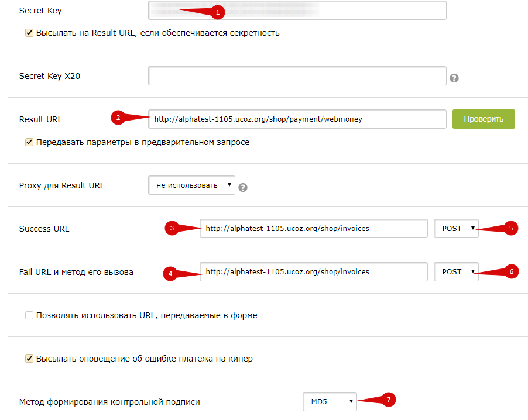Uncheck 'Передавать параметры в предварительном запросе'

pos(29,142)
